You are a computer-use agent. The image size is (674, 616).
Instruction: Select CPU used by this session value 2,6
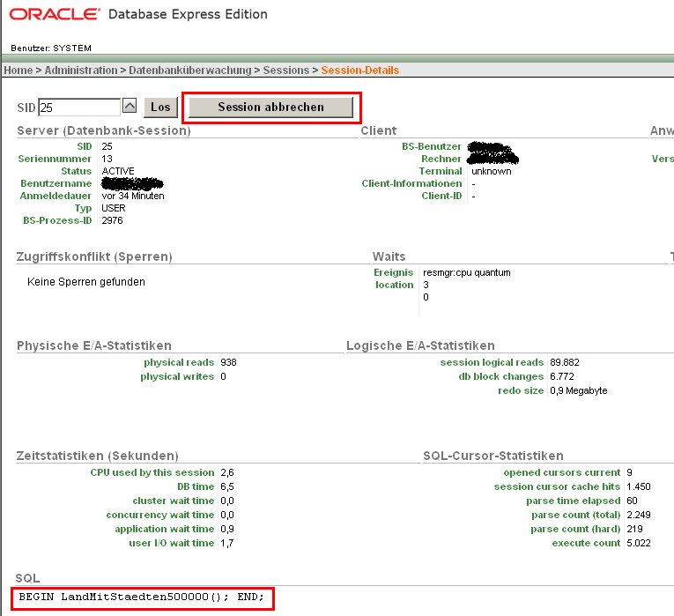click(x=227, y=472)
